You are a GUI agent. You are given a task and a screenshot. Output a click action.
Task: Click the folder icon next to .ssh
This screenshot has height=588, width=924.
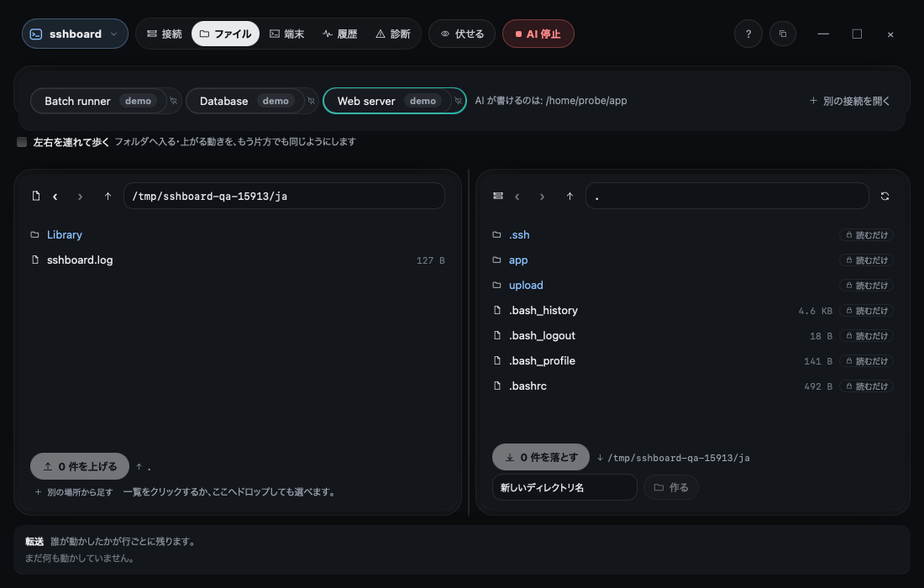tap(496, 234)
